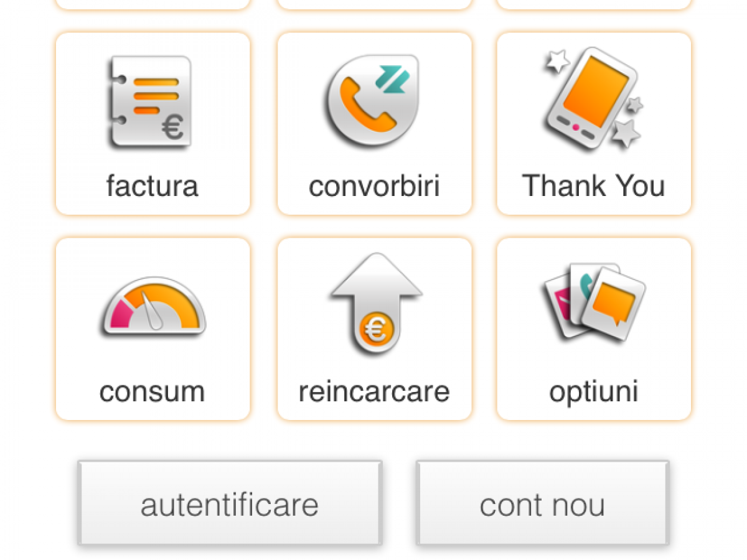Screen dimensions: 747x560
Task: Select the factura text label
Action: [152, 185]
